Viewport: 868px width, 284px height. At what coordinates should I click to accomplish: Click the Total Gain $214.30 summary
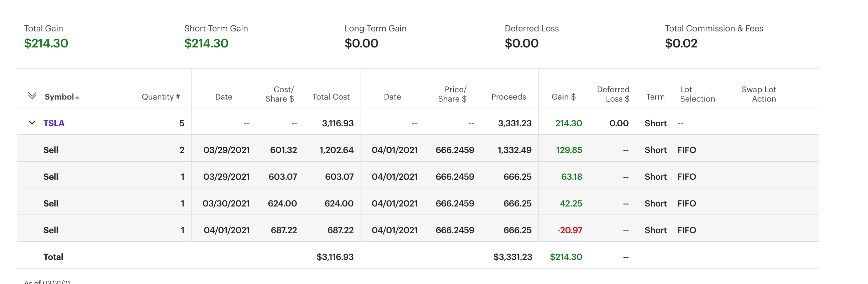46,43
